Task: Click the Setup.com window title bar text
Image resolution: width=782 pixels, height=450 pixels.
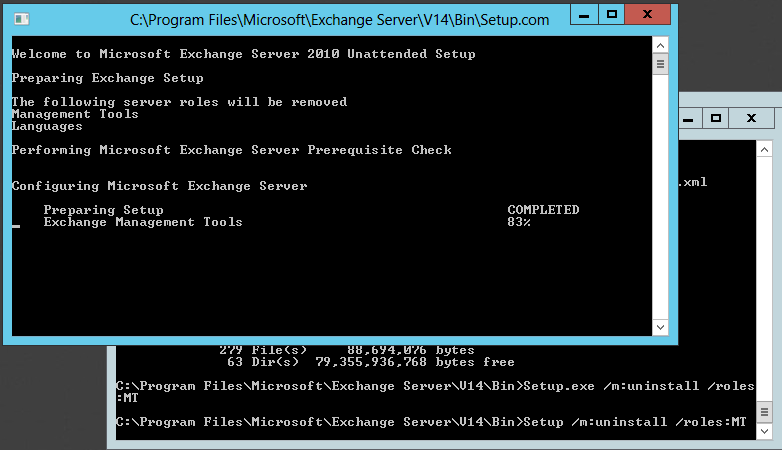Action: click(x=340, y=19)
